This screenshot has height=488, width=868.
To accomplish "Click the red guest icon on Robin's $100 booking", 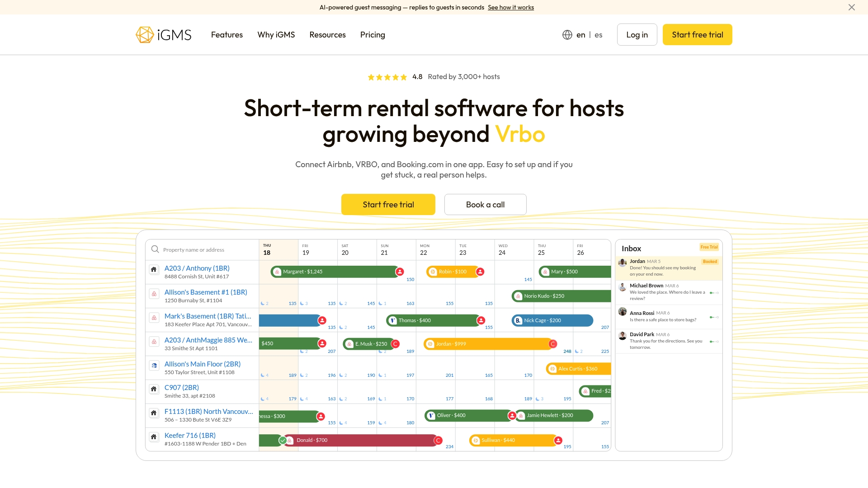I will (480, 272).
